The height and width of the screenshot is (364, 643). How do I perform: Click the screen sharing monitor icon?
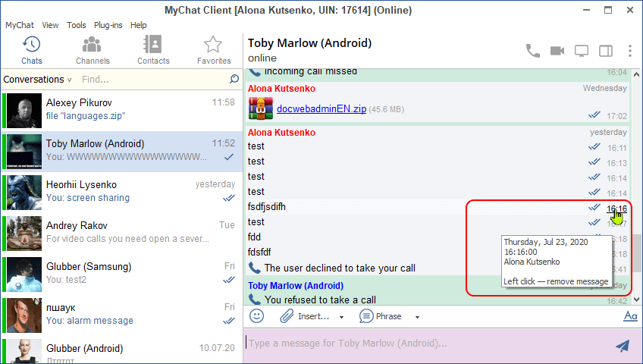[x=582, y=51]
